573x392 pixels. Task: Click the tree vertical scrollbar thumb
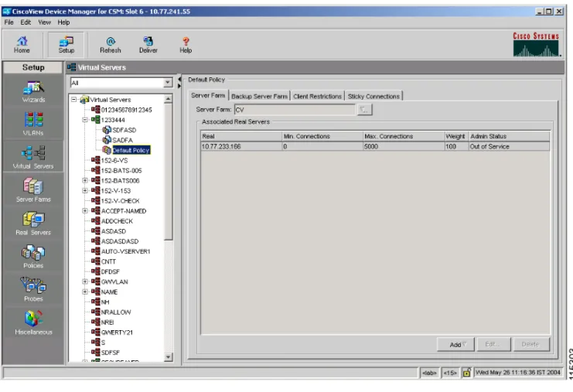coord(168,172)
